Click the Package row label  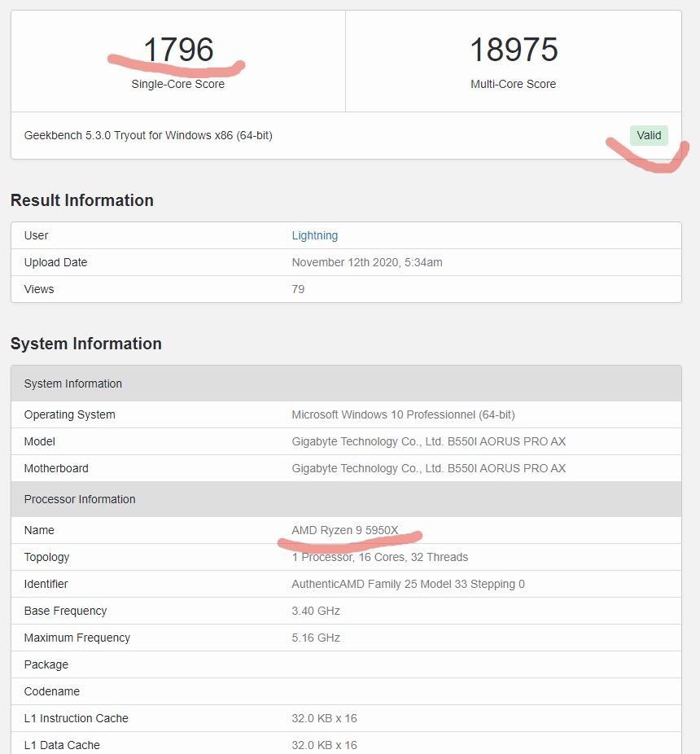[x=46, y=665]
